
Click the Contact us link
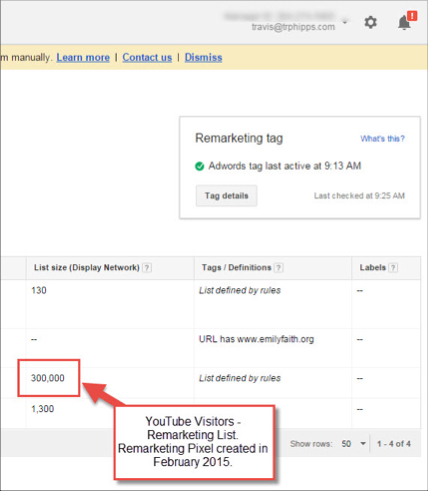click(x=147, y=57)
